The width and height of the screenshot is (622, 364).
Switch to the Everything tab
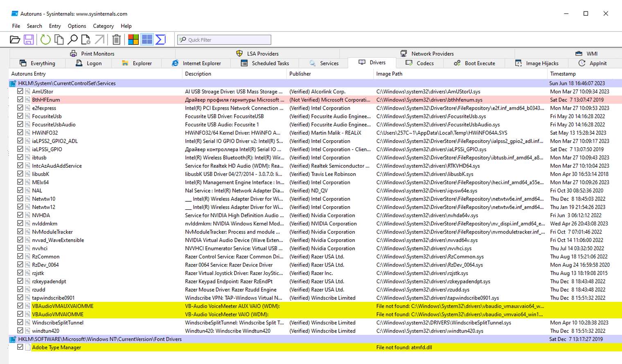click(38, 63)
